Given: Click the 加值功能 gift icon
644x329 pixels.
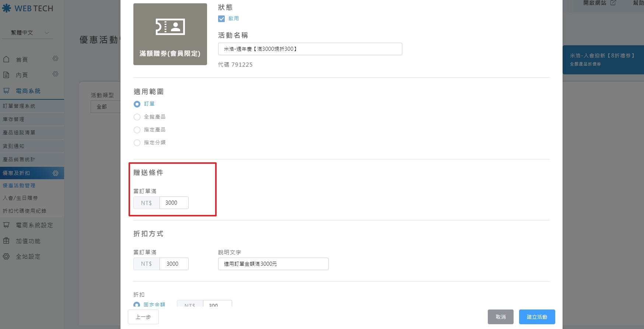Looking at the screenshot, I should [6, 241].
